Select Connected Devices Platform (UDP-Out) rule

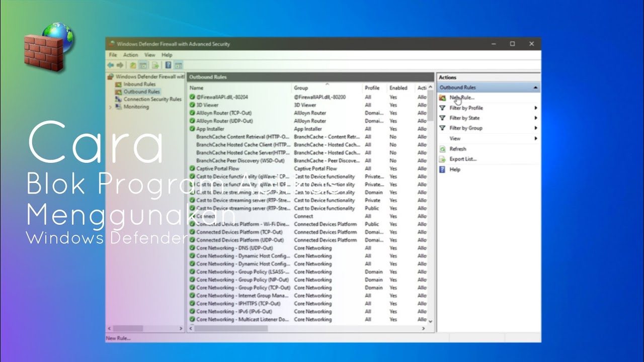pos(240,240)
